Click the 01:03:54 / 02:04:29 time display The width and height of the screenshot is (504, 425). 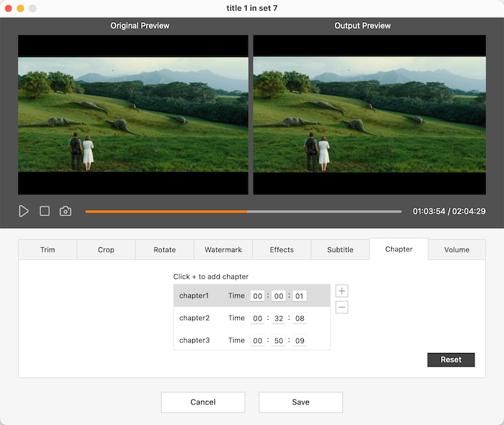pyautogui.click(x=449, y=211)
